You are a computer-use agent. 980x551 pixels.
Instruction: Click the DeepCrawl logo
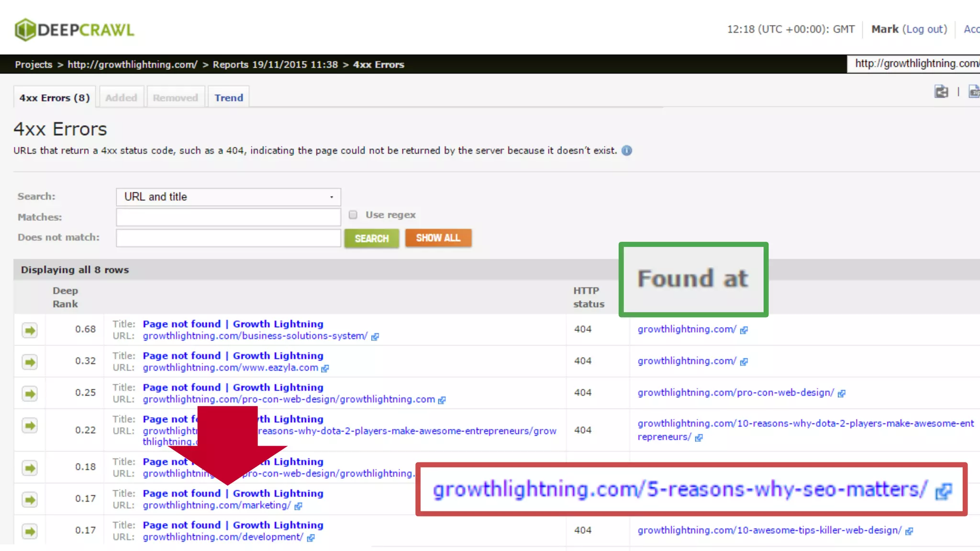coord(74,30)
